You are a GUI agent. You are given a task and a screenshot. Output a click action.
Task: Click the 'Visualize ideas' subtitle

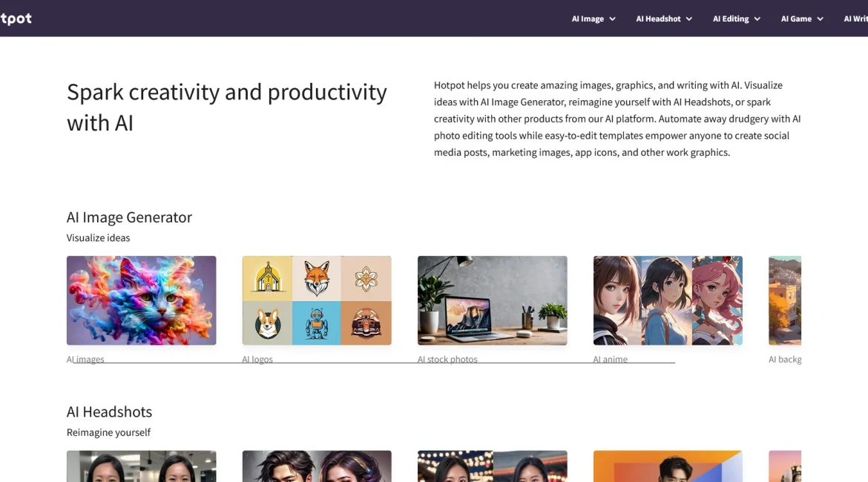click(x=98, y=238)
